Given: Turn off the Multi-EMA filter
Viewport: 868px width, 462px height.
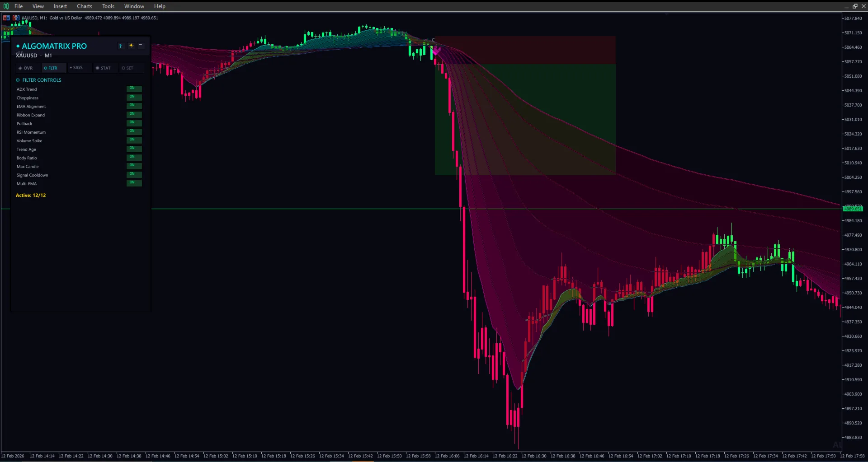Looking at the screenshot, I should 134,183.
